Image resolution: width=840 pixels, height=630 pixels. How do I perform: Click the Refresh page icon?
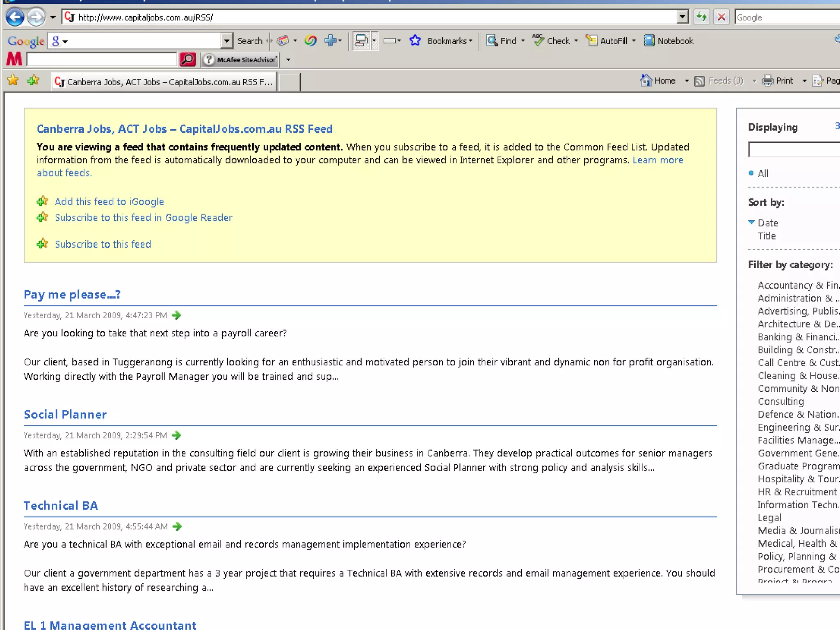coord(702,17)
